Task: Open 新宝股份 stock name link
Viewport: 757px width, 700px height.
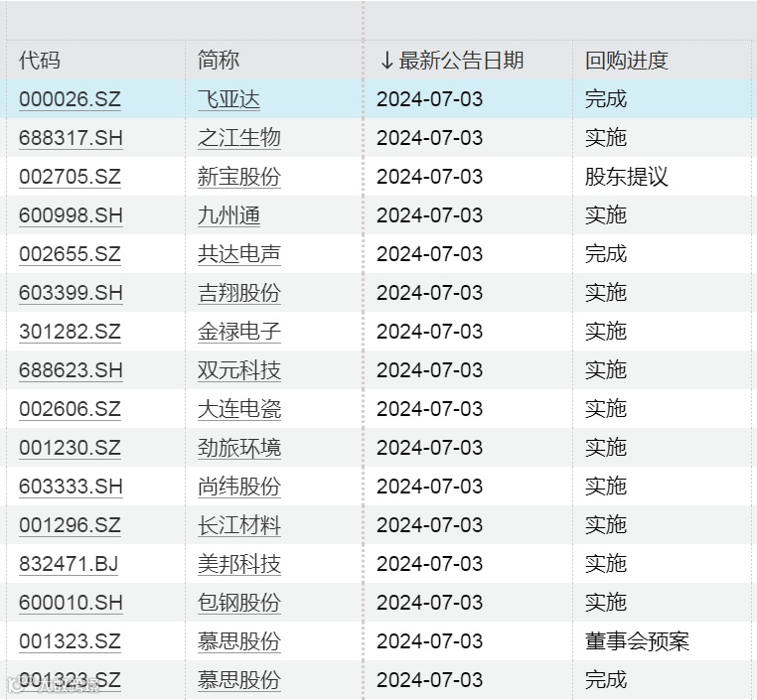Action: coord(239,177)
